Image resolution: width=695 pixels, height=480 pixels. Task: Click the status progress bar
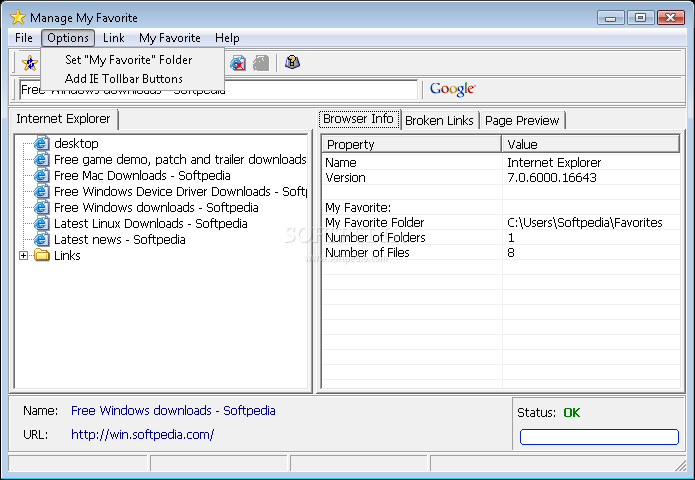click(599, 437)
